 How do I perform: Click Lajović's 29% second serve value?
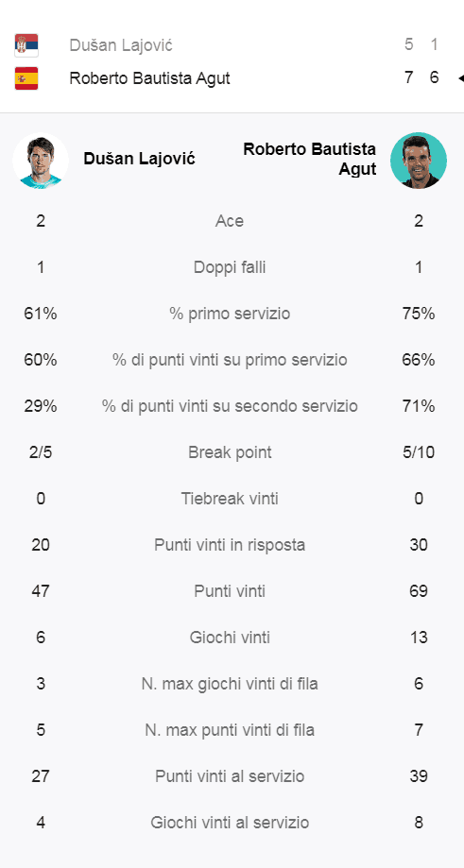click(x=41, y=406)
